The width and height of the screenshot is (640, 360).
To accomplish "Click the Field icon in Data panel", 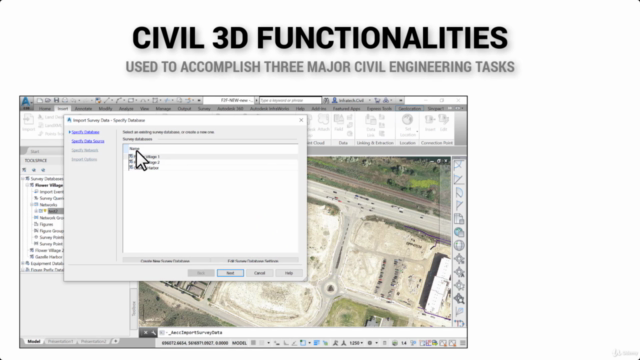I will click(339, 120).
